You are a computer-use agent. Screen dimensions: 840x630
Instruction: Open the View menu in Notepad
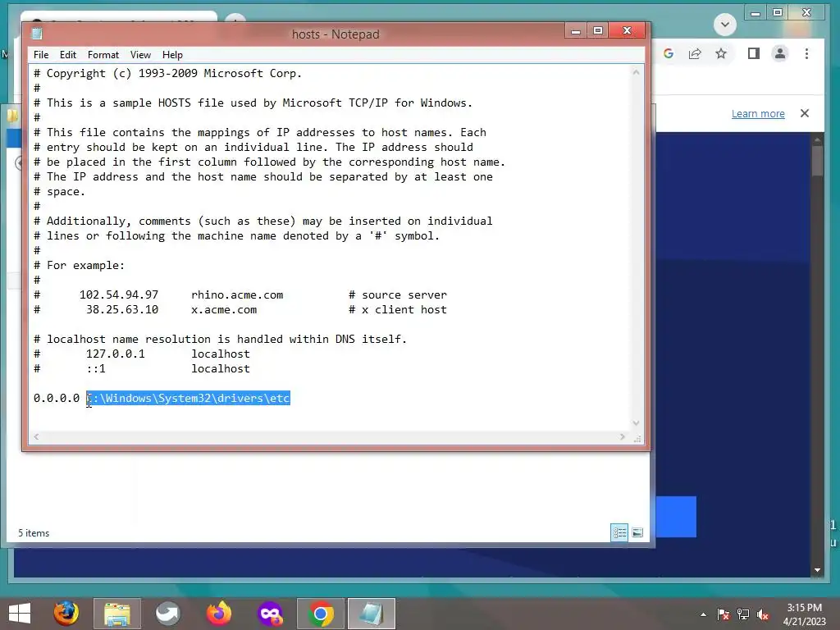140,55
